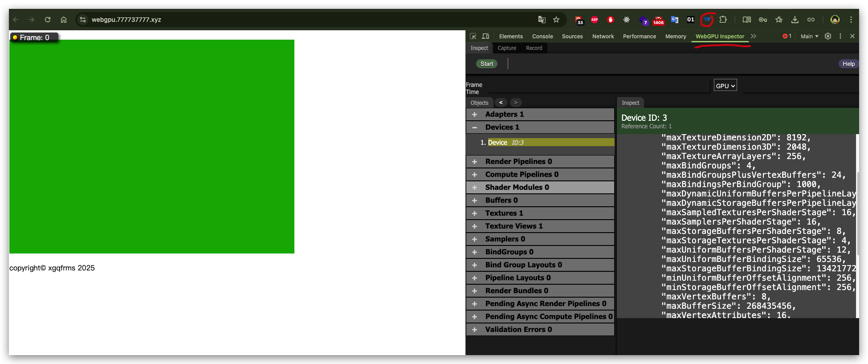Click the Help button

[848, 64]
